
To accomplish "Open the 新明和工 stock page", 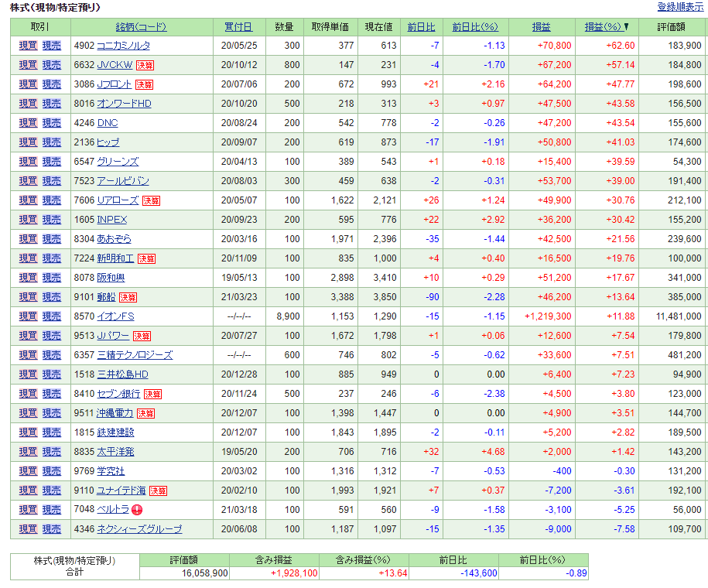I will tap(115, 258).
